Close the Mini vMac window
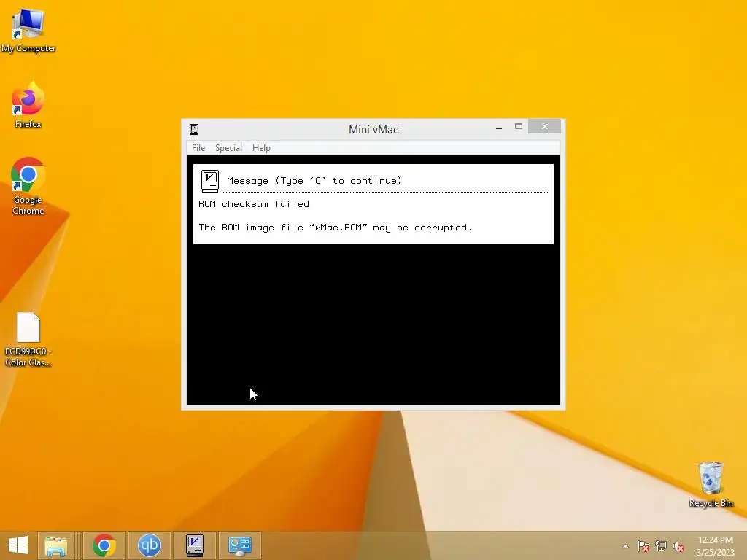The width and height of the screenshot is (747, 560). click(x=544, y=127)
